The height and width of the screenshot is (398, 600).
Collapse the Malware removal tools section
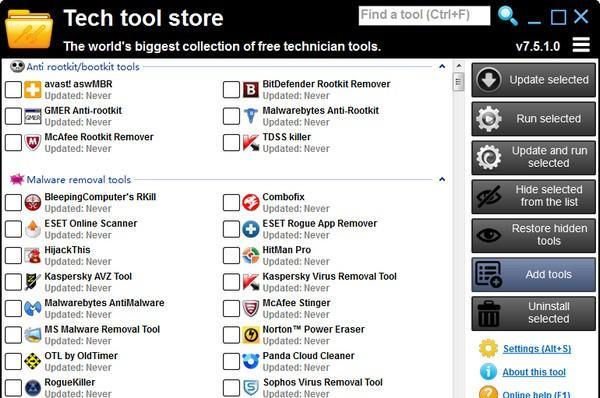click(x=442, y=179)
